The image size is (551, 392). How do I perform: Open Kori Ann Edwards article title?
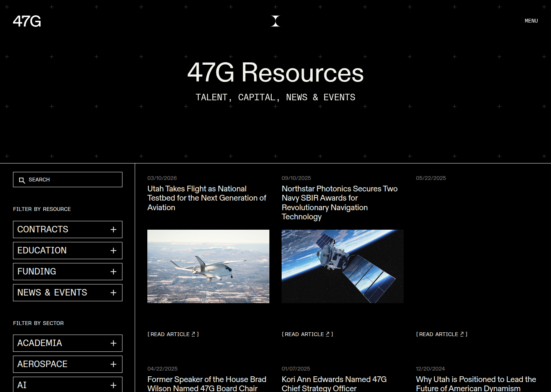pyautogui.click(x=334, y=384)
